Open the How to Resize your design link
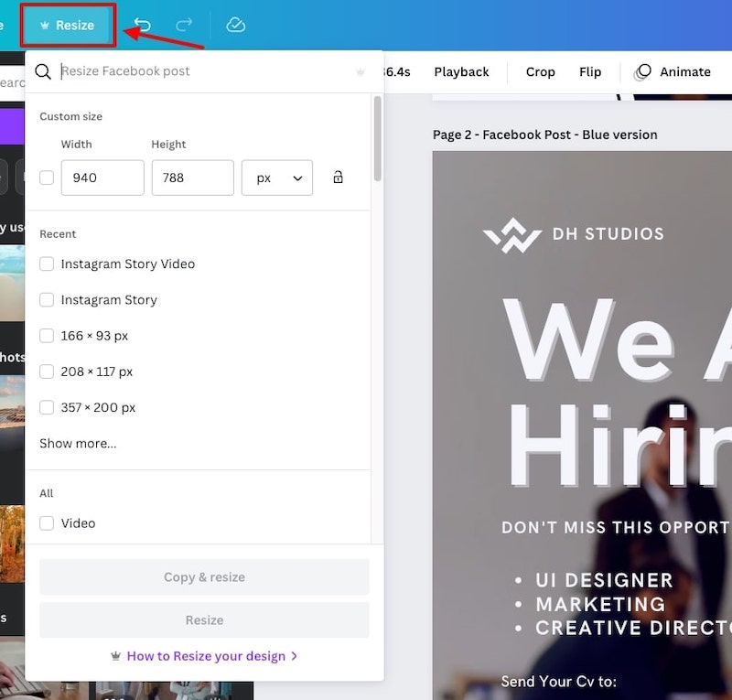The image size is (732, 700). click(206, 656)
